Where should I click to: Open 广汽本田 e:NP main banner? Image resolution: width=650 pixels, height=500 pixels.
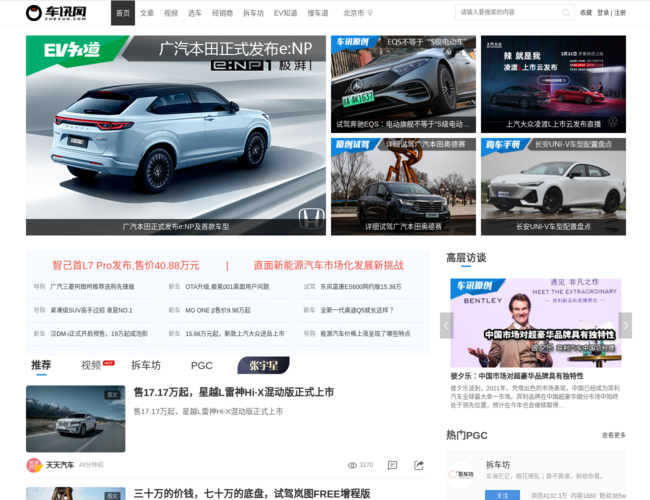(176, 135)
